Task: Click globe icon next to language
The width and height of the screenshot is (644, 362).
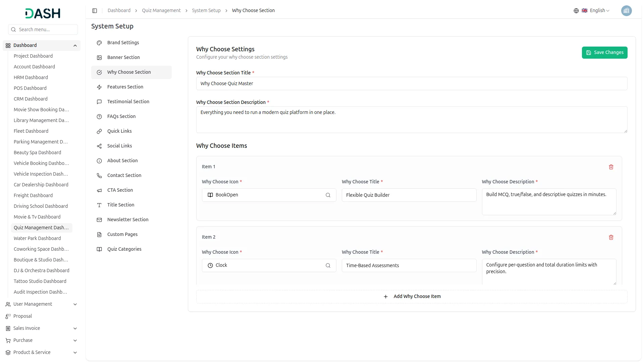Action: (576, 11)
